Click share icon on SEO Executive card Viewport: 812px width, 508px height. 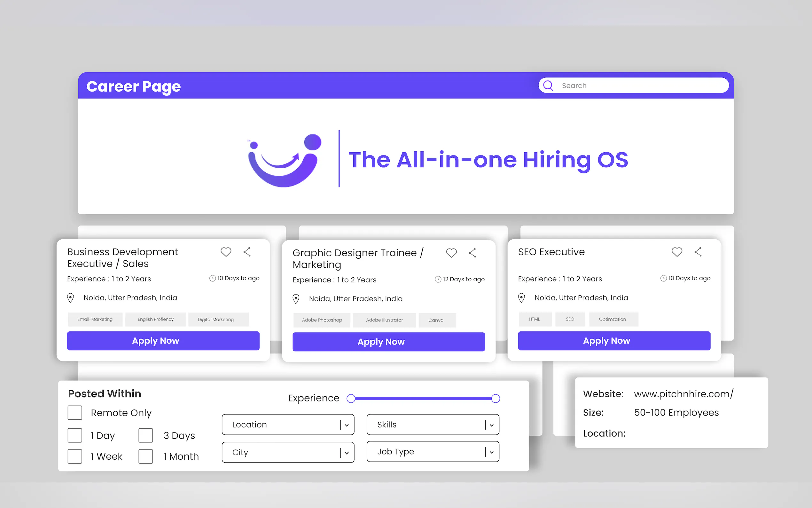coord(698,252)
